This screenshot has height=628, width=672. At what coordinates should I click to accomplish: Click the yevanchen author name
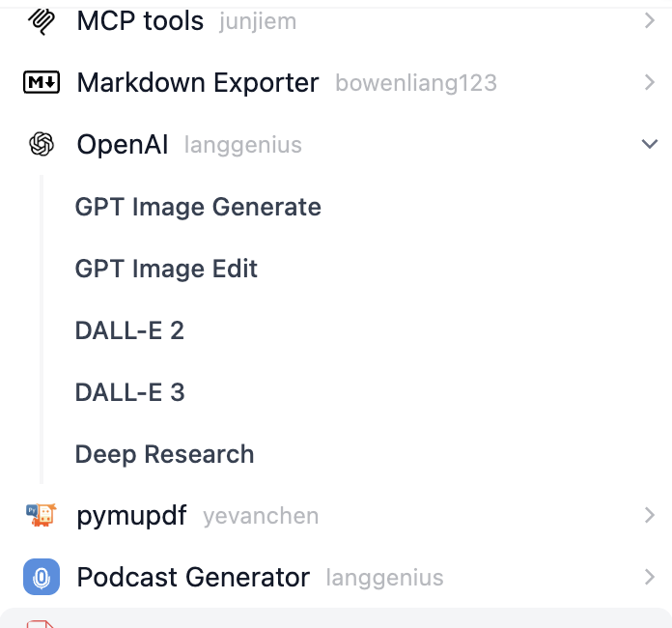pos(260,517)
